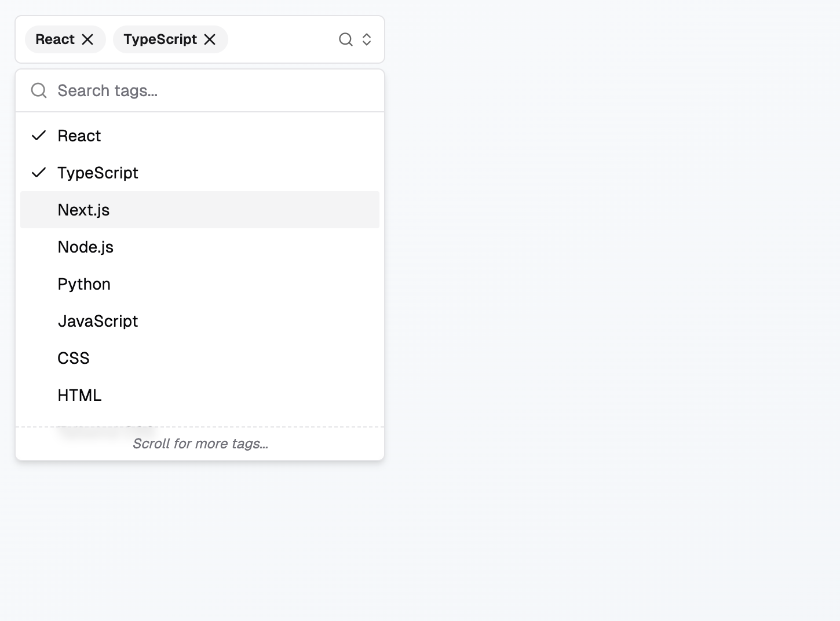Screen dimensions: 840x621
Task: Remove the TypeScript tag chip
Action: (x=210, y=39)
